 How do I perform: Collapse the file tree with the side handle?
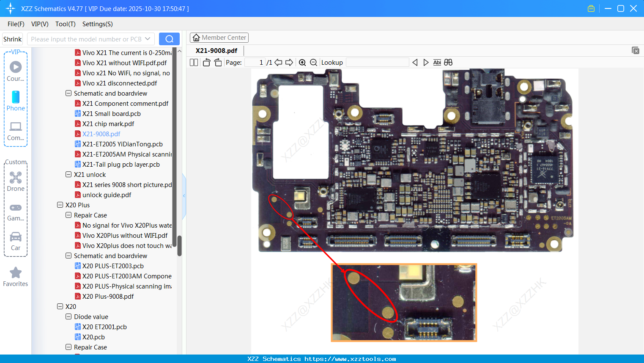[x=184, y=195]
